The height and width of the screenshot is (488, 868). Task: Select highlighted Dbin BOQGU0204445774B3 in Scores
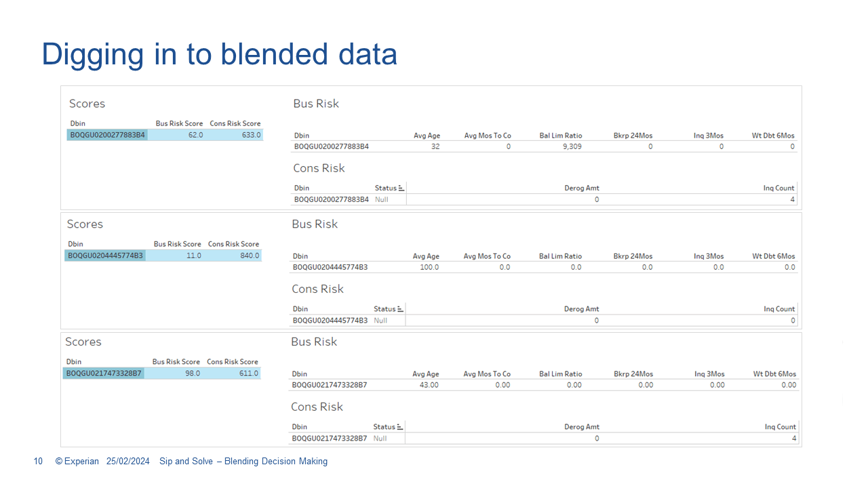[x=105, y=256]
